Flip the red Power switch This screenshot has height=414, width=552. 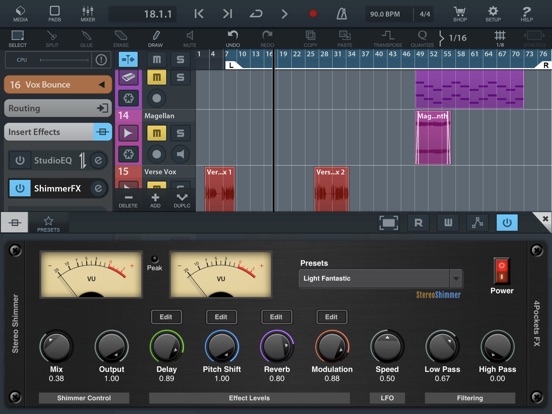coord(501,271)
